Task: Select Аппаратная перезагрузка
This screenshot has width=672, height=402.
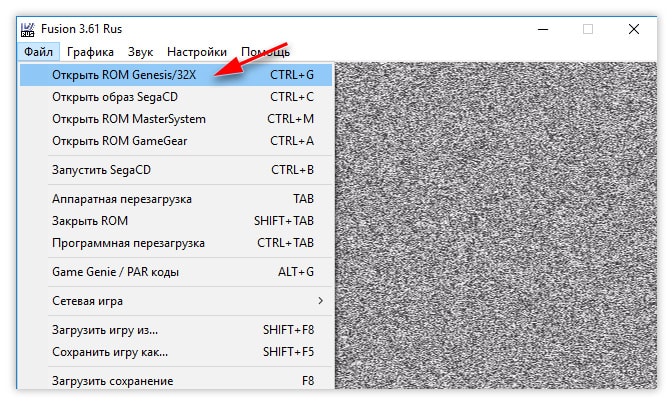Action: (x=176, y=199)
